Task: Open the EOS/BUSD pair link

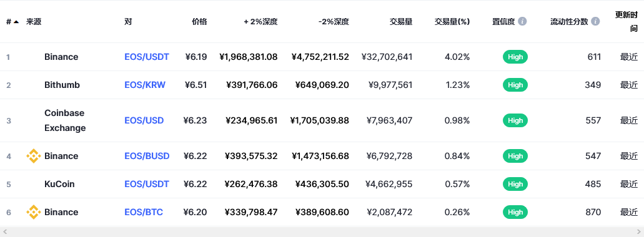Action: [x=147, y=156]
